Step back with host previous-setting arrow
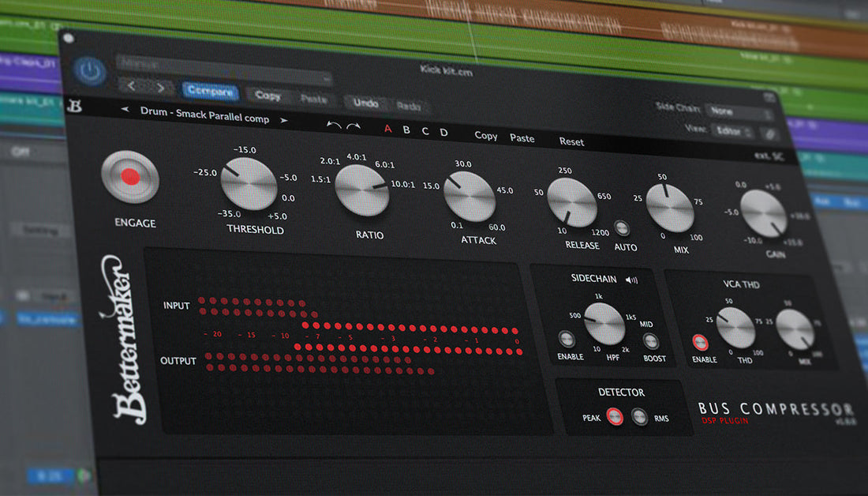The height and width of the screenshot is (496, 868). pos(131,86)
